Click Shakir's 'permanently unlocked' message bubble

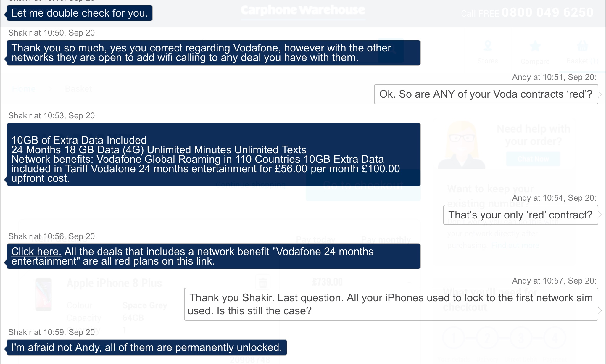point(147,347)
